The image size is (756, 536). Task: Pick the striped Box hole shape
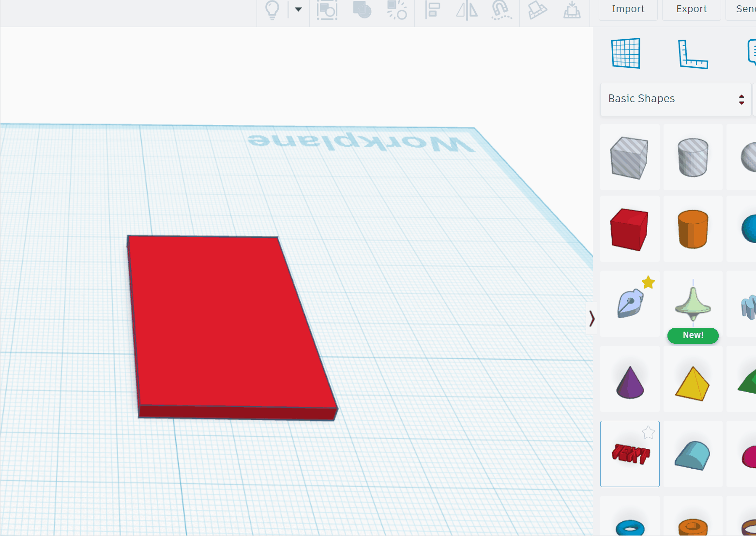pos(630,157)
